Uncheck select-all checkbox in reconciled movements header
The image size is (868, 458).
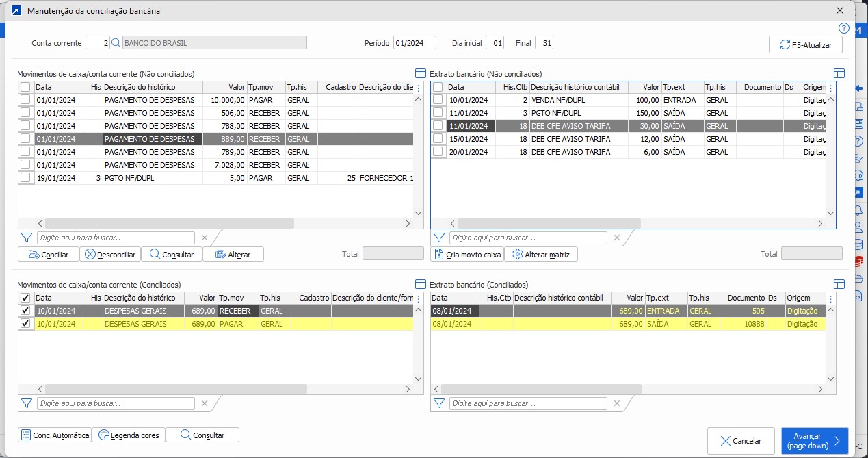click(26, 298)
